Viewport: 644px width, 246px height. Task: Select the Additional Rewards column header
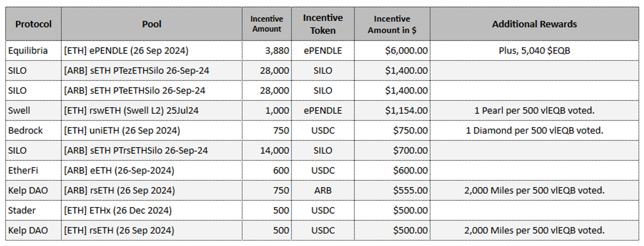click(534, 24)
